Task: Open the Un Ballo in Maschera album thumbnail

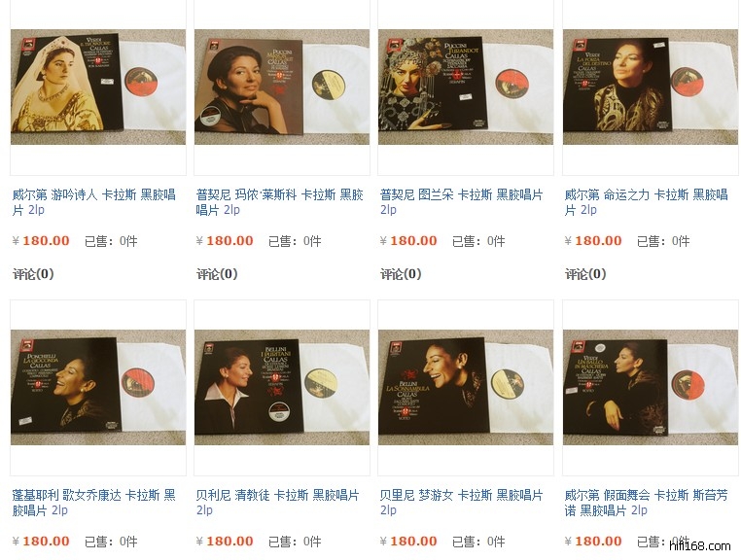Action: pyautogui.click(x=651, y=387)
